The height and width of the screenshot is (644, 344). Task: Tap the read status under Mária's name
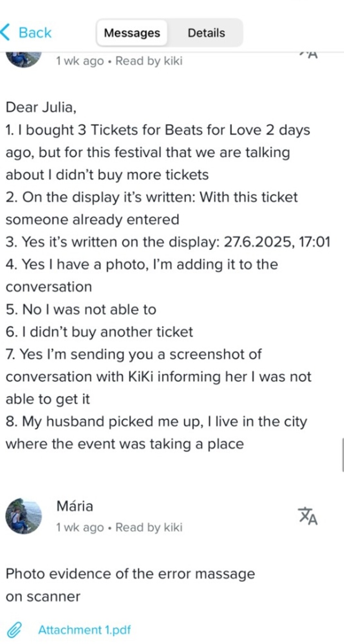pyautogui.click(x=119, y=527)
